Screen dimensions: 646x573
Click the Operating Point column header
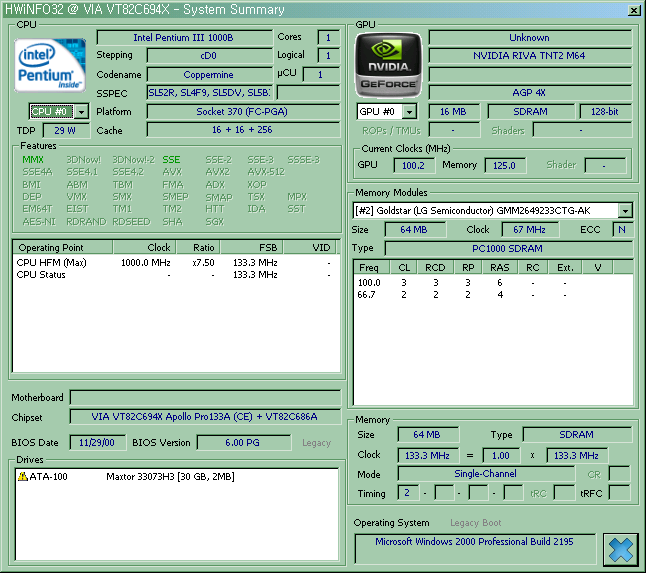click(63, 248)
